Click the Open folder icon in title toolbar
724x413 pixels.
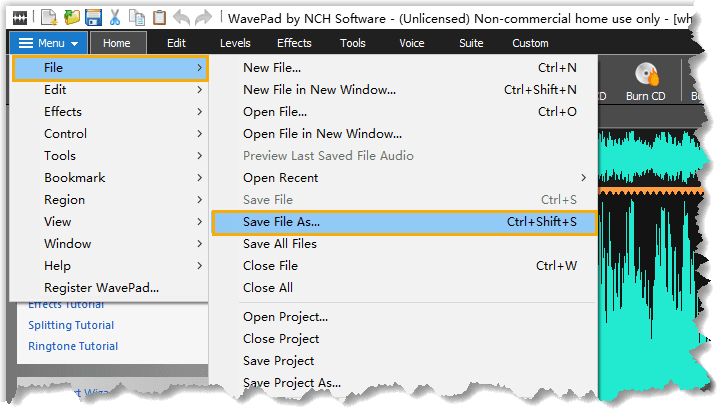pyautogui.click(x=72, y=18)
